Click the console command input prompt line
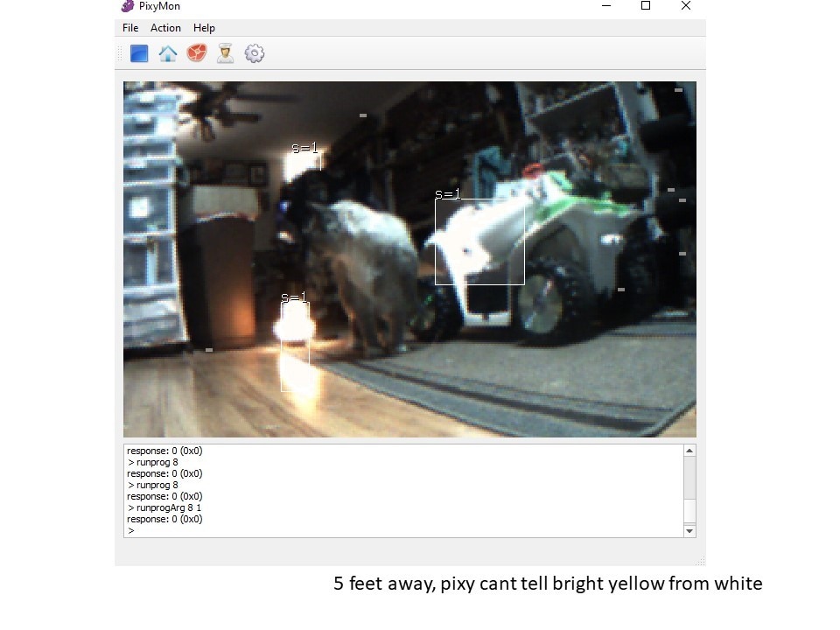 pos(404,531)
